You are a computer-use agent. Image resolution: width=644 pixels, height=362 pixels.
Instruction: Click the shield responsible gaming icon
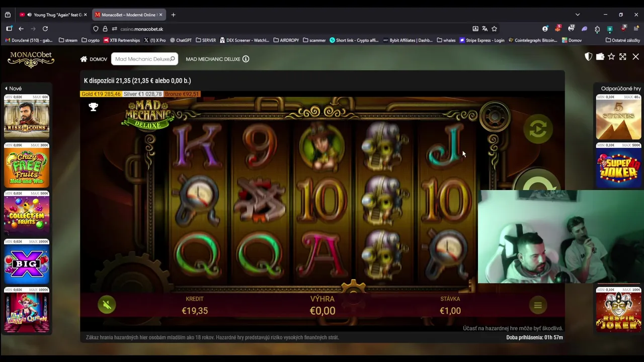point(588,57)
